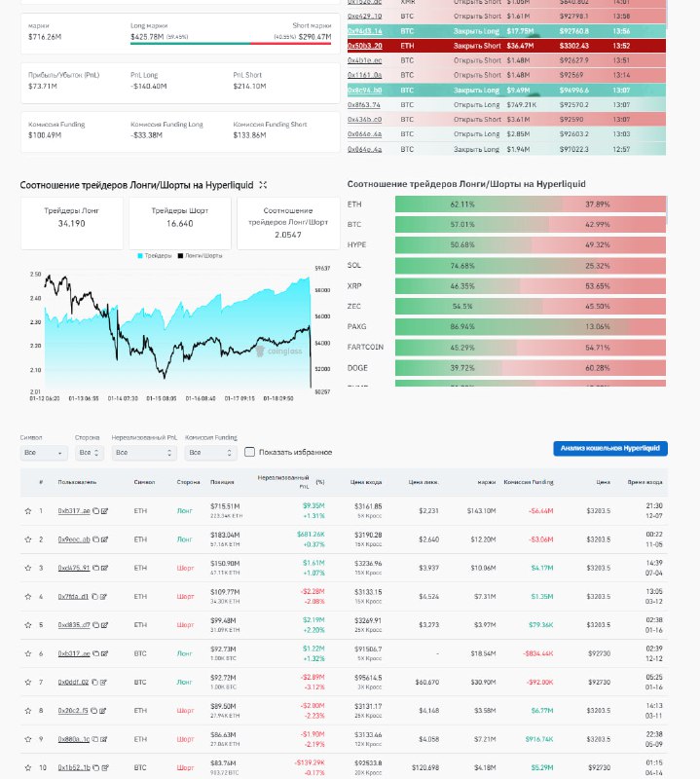Viewport: 700px width, 779px height.
Task: Open the Сторона filter dropdown
Action: pyautogui.click(x=89, y=453)
